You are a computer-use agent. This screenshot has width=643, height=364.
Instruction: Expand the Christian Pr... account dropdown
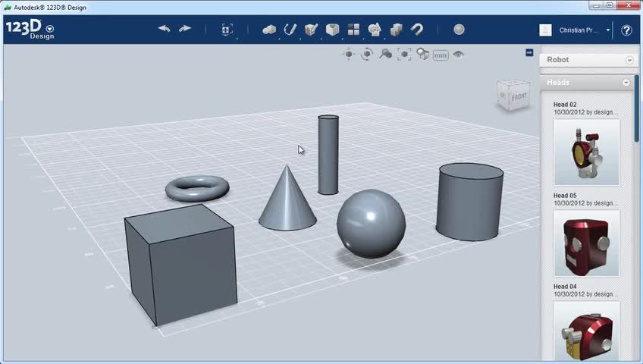(608, 30)
